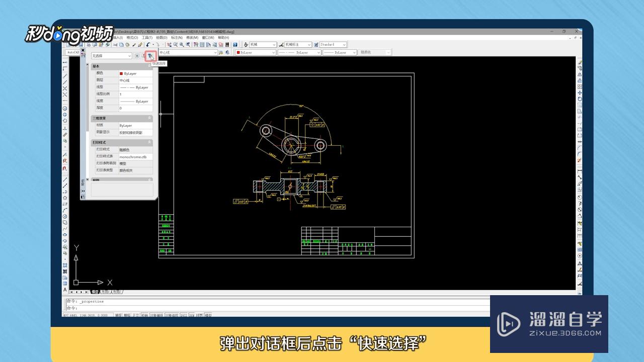This screenshot has width=644, height=362.
Task: Click the Pan Realtime icon
Action: point(169,45)
